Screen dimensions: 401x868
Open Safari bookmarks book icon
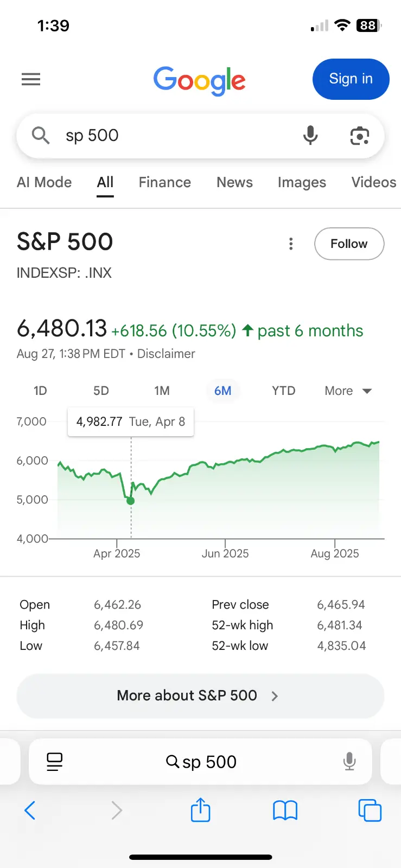coord(285,810)
